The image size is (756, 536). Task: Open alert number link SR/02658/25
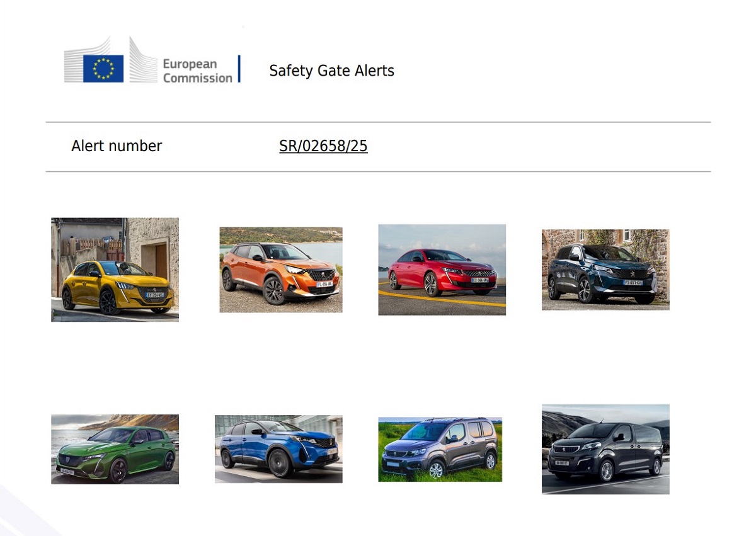(x=323, y=146)
